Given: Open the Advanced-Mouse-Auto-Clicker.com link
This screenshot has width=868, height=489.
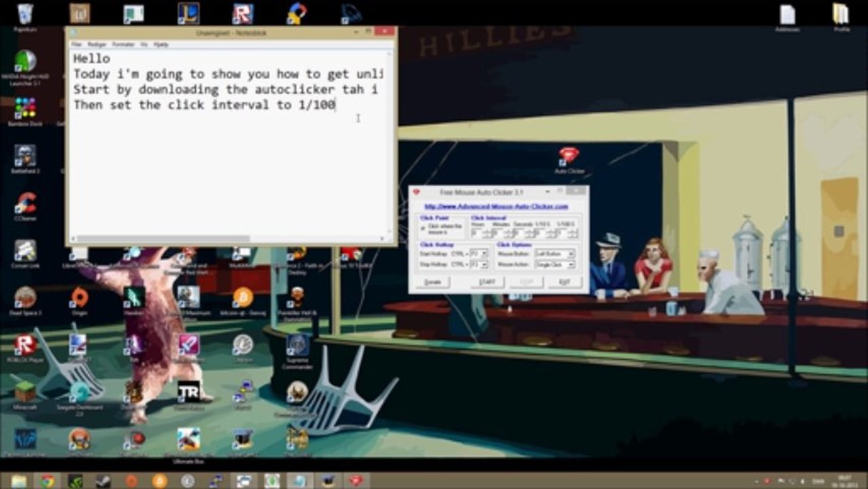Looking at the screenshot, I should pos(496,206).
